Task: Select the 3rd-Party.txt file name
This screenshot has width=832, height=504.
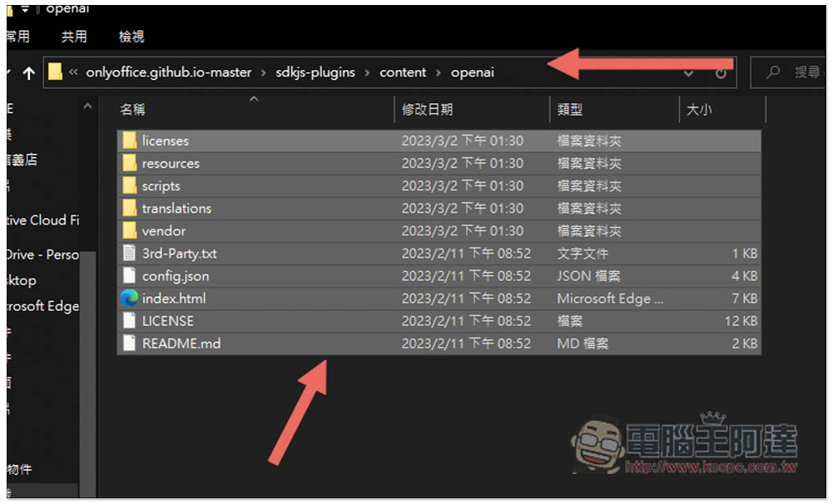Action: [180, 254]
